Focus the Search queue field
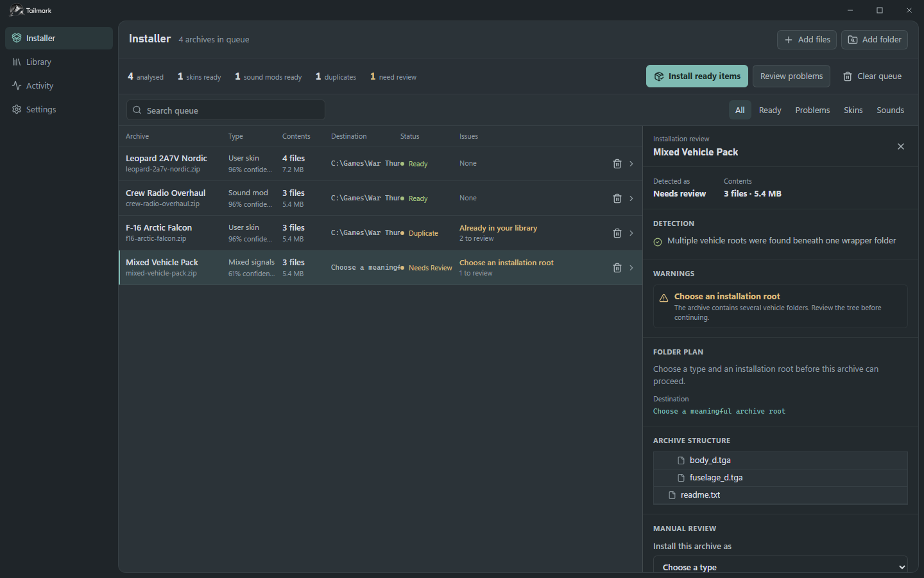This screenshot has width=924, height=578. pos(226,110)
